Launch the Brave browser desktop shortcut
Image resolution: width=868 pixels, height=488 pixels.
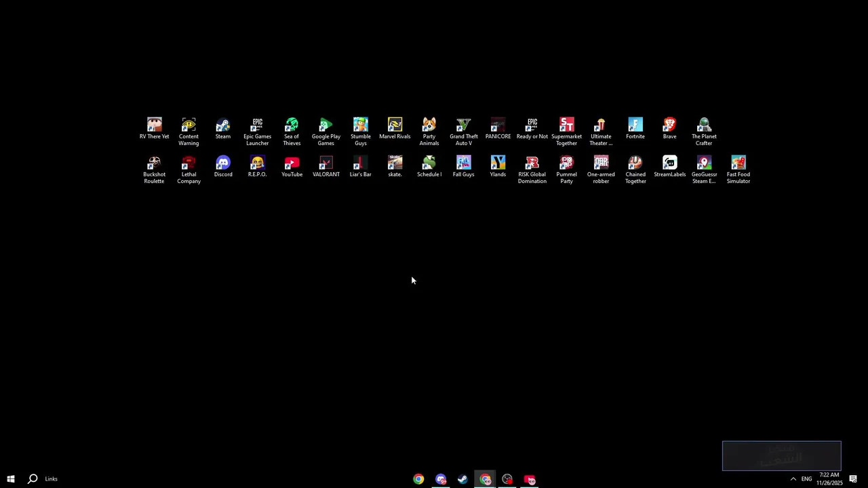669,129
